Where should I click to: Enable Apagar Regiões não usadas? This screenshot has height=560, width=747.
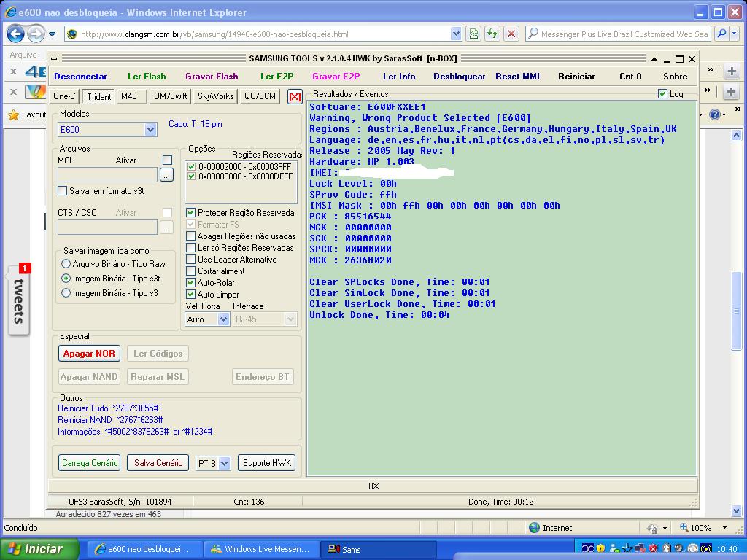coord(190,236)
